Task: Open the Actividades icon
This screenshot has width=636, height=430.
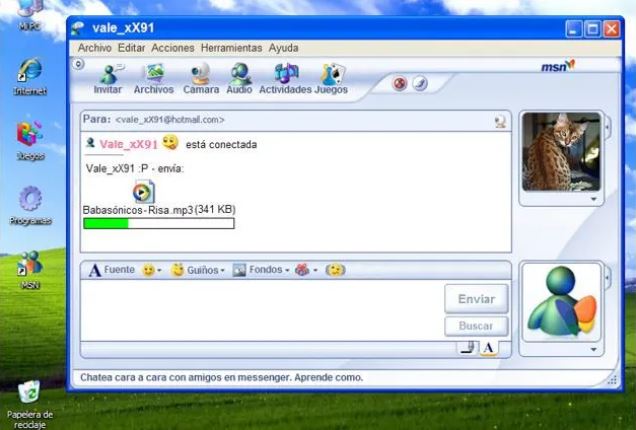Action: coord(286,79)
